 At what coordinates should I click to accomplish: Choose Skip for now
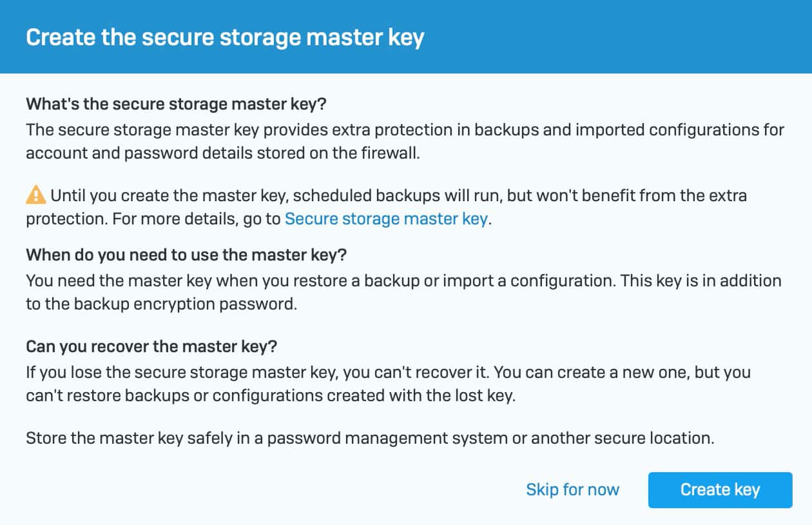(x=572, y=490)
